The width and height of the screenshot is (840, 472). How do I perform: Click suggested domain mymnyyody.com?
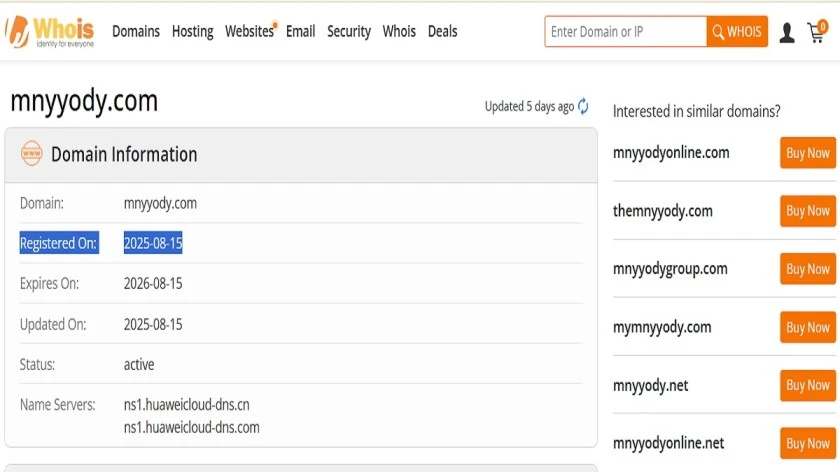[x=662, y=327]
